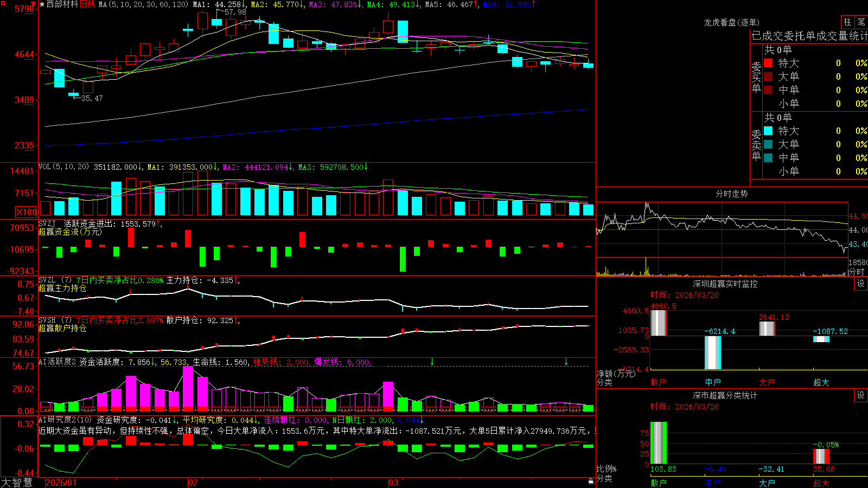
Task: Click the 龙虎看盘(逐单) panel title
Action: point(731,22)
